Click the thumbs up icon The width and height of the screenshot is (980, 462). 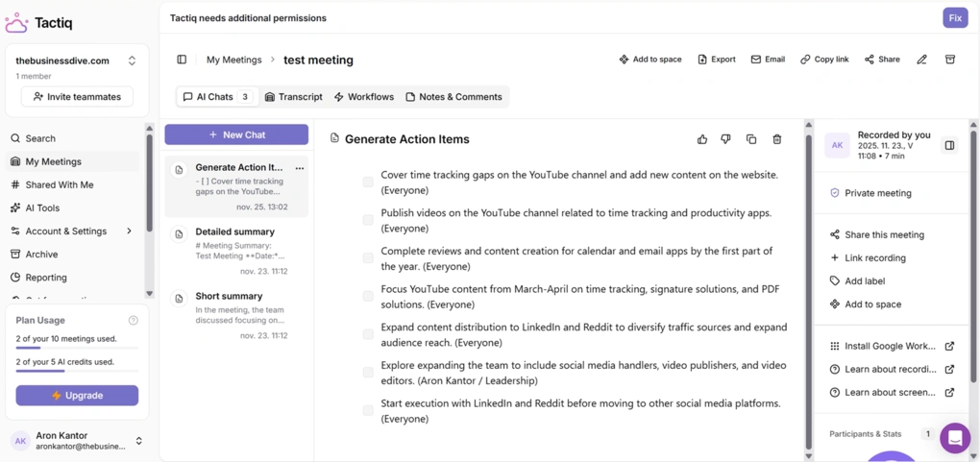[x=702, y=139]
